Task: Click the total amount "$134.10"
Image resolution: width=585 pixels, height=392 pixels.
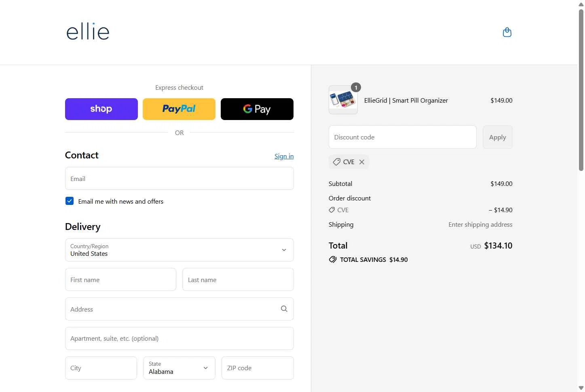Action: pos(498,246)
